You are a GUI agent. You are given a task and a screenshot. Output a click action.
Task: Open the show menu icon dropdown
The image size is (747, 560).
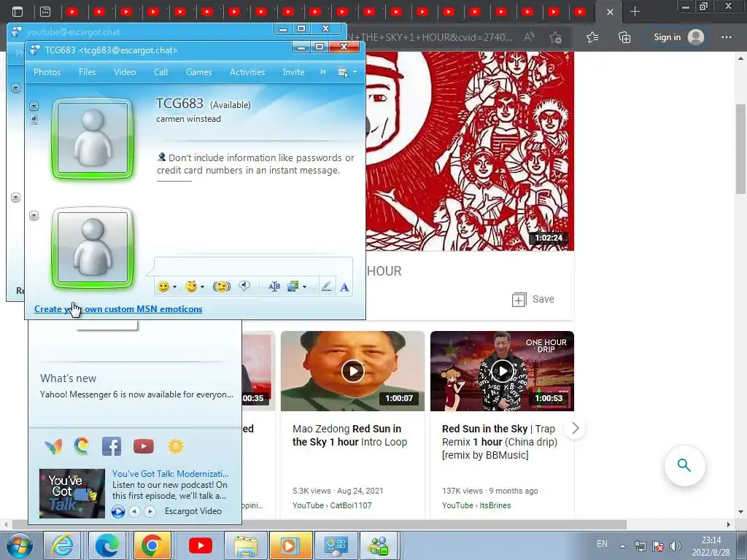(347, 72)
